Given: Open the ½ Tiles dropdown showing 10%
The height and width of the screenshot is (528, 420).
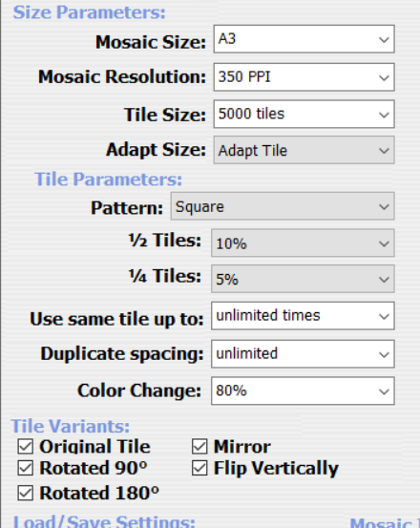Looking at the screenshot, I should pos(303,243).
